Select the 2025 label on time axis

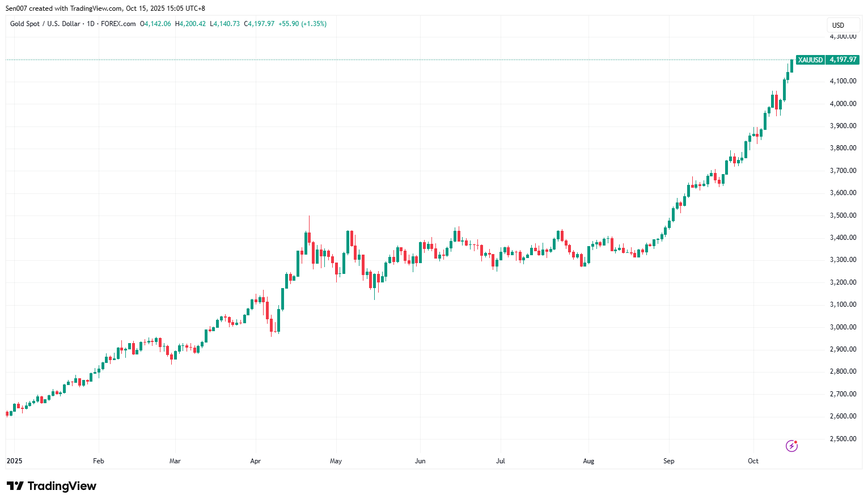(x=14, y=461)
